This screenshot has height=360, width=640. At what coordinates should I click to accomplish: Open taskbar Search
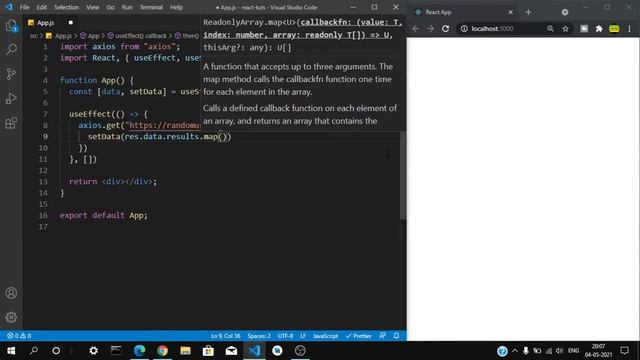coord(34,351)
